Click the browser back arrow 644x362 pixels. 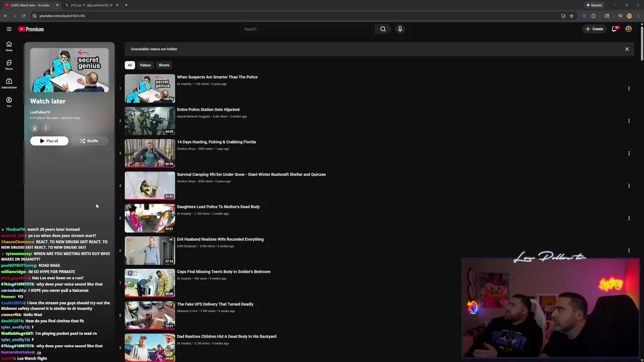click(x=6, y=16)
